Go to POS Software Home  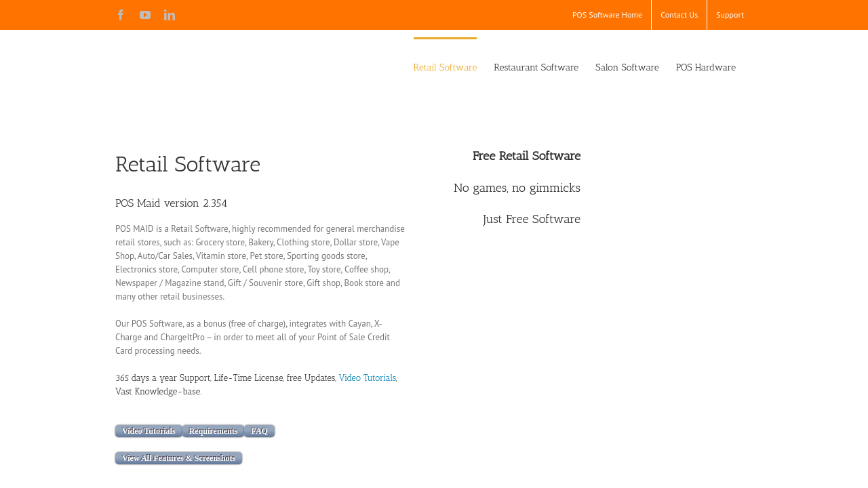pyautogui.click(x=607, y=15)
